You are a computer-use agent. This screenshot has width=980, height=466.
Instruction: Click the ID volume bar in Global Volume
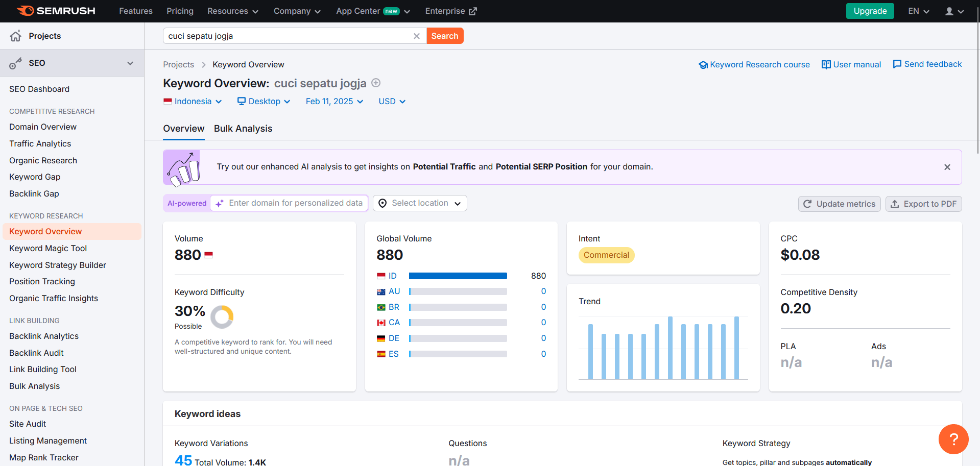tap(458, 276)
